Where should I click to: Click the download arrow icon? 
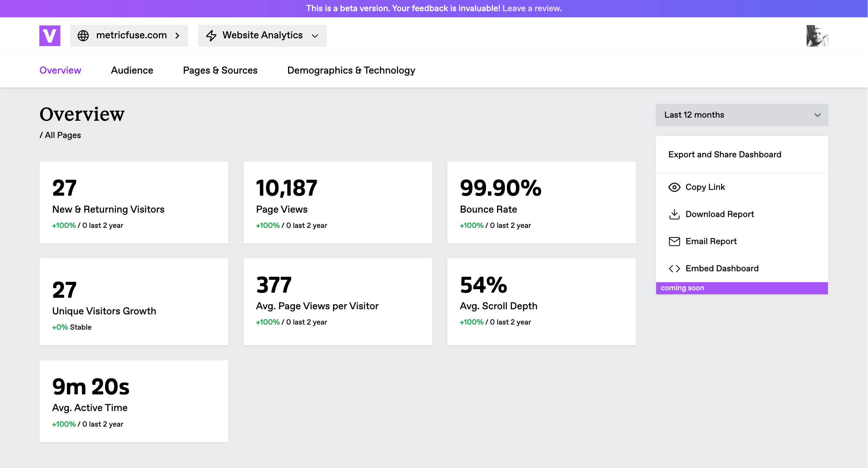coord(674,214)
